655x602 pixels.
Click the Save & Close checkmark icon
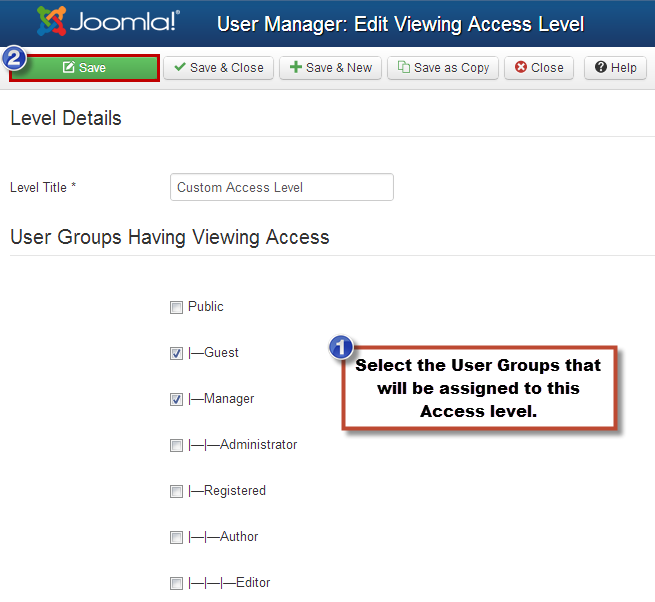pos(180,67)
